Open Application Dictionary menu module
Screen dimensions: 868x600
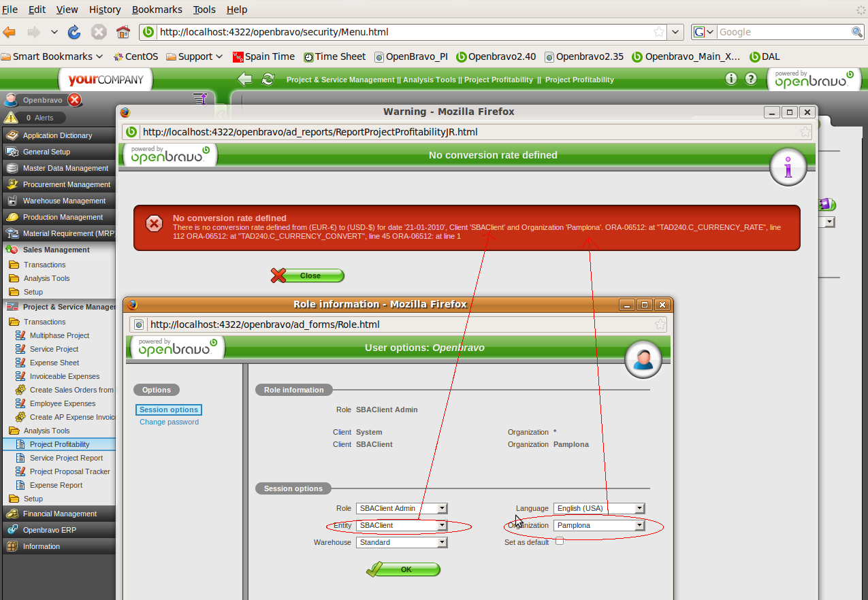pyautogui.click(x=58, y=135)
